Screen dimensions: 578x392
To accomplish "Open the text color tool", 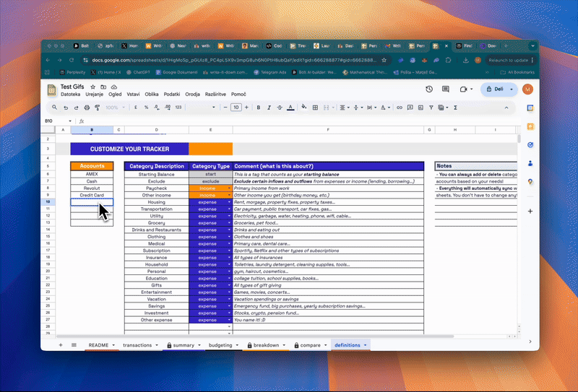I will point(290,108).
